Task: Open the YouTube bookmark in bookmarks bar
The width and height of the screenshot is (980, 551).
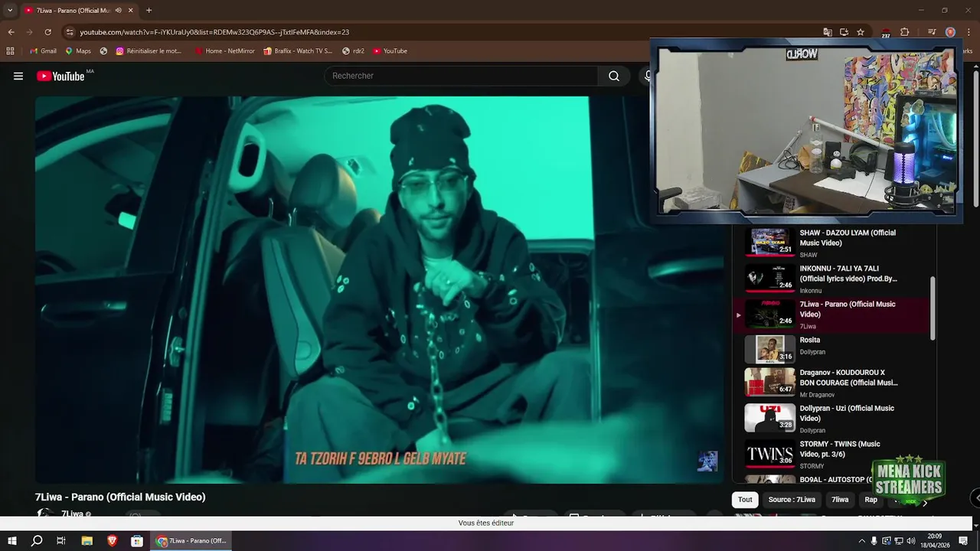Action: 390,51
